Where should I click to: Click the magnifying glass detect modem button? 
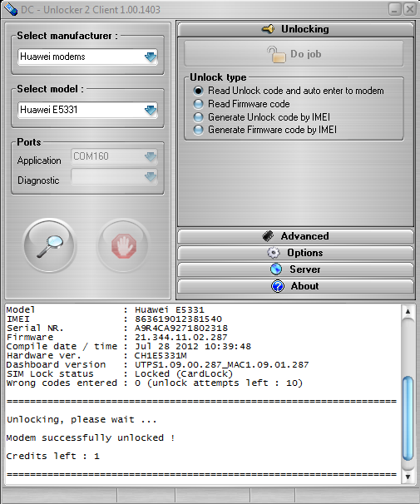click(x=50, y=246)
